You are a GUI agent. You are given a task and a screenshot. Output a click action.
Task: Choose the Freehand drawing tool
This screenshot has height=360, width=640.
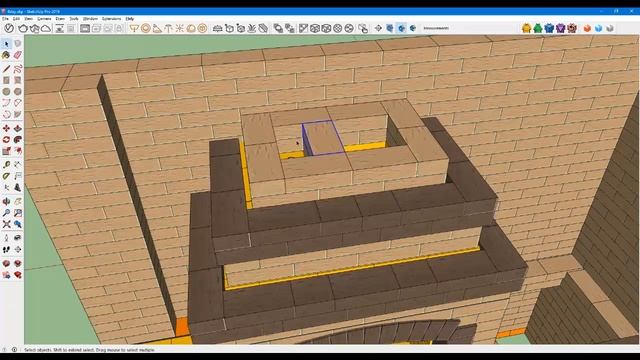point(18,69)
